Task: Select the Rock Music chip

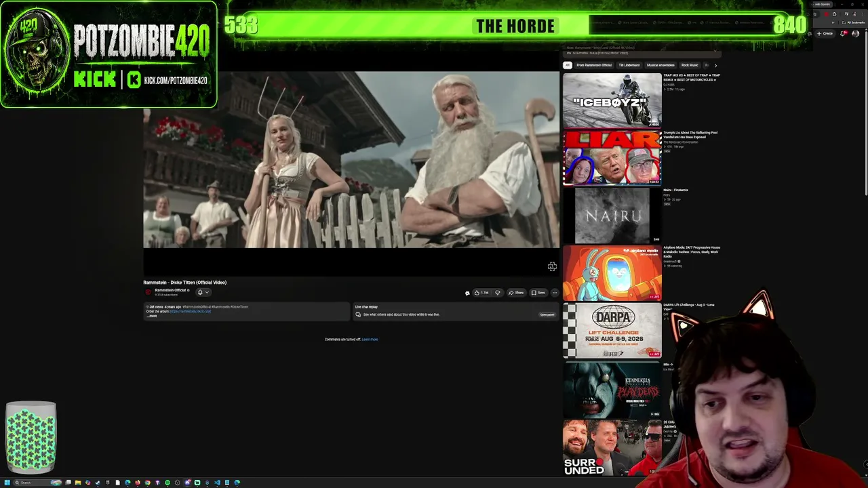Action: click(x=690, y=65)
